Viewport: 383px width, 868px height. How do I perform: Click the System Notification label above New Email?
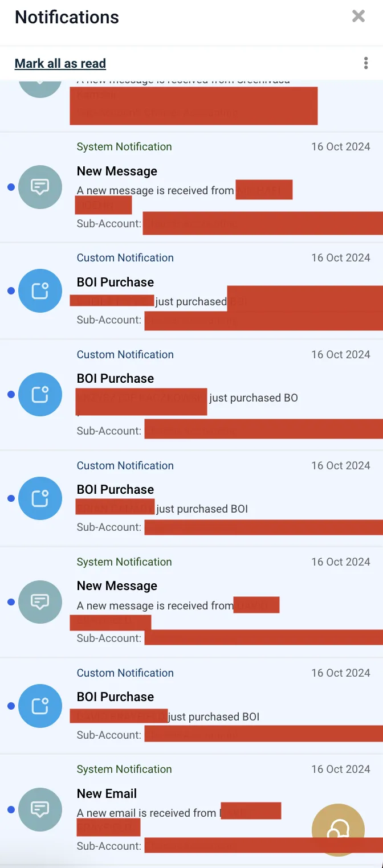[x=124, y=769]
